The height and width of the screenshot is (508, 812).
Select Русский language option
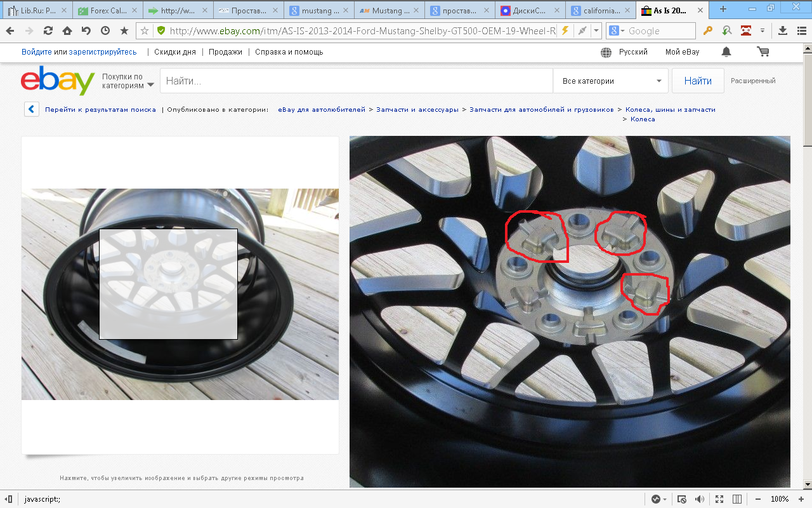pyautogui.click(x=633, y=52)
